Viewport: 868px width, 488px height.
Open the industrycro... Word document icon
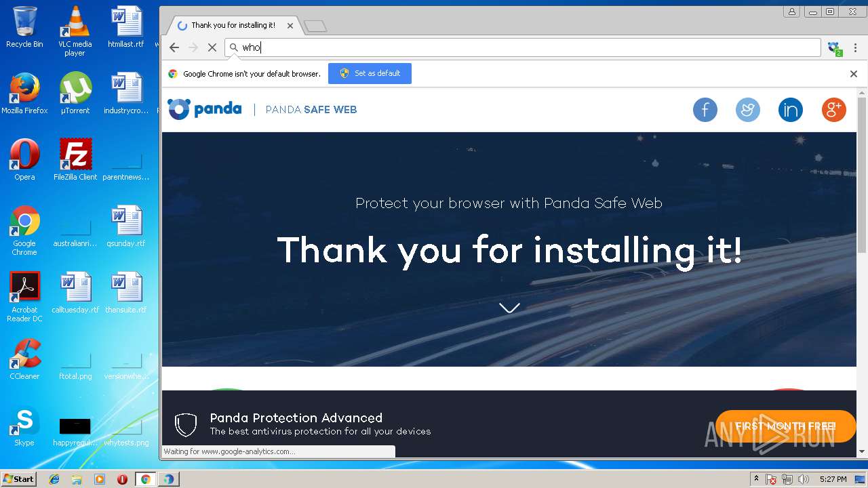point(126,93)
